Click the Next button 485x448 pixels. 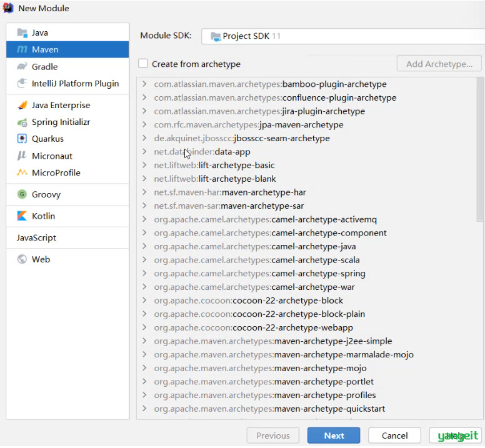(334, 436)
